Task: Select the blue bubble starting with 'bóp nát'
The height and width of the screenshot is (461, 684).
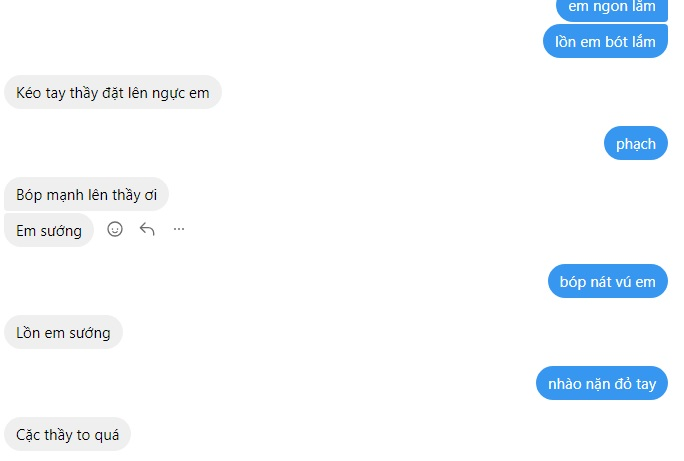Action: (x=608, y=281)
